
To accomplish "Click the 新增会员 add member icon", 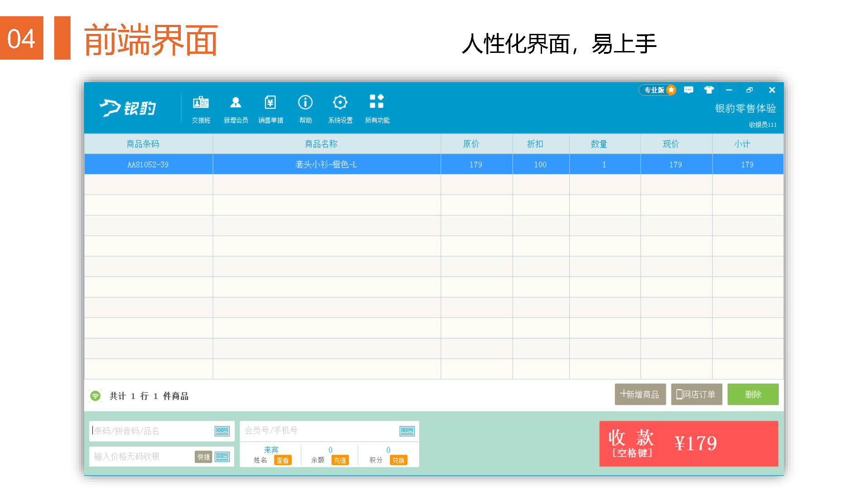I will pyautogui.click(x=236, y=109).
